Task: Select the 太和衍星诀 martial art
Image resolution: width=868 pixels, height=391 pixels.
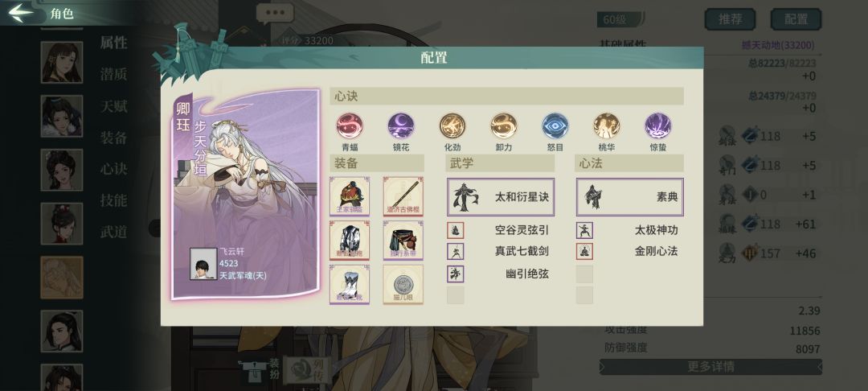Action: [x=501, y=196]
